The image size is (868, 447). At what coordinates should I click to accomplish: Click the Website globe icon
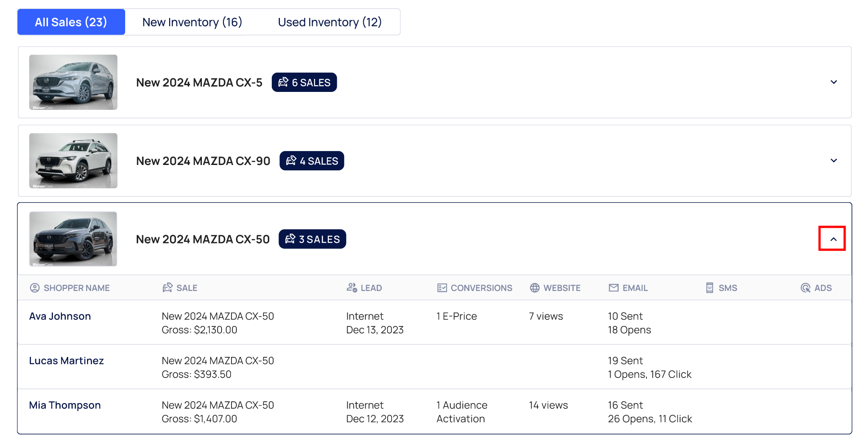click(x=535, y=288)
